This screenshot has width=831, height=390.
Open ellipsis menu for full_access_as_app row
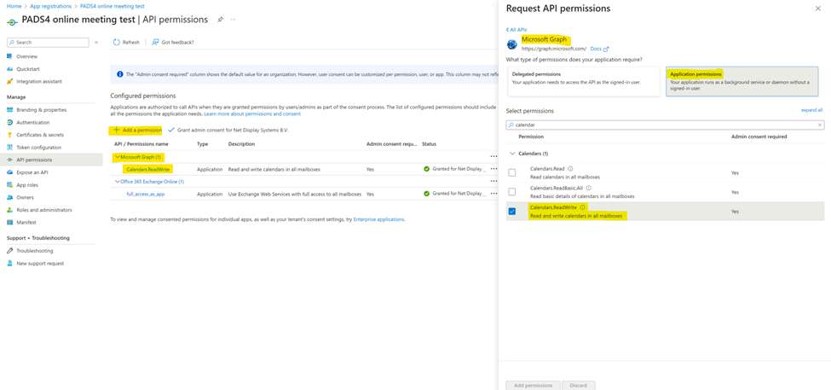[x=494, y=194]
